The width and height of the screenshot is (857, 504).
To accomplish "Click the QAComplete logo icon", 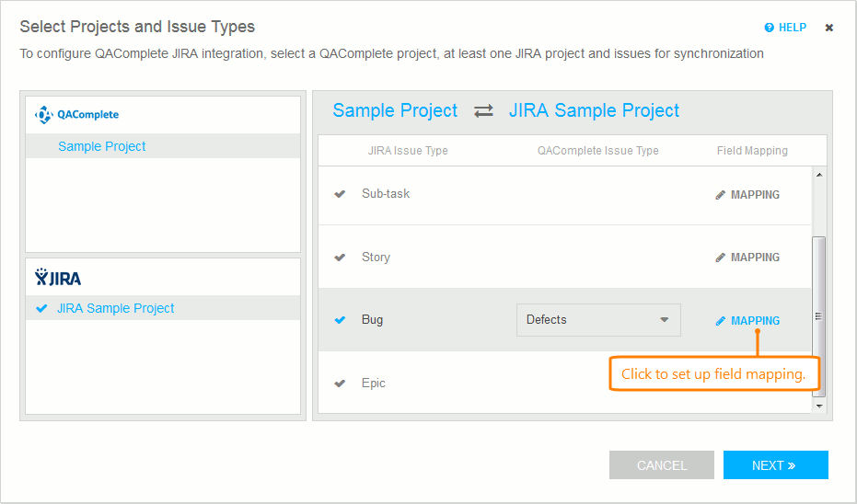I will (x=43, y=115).
